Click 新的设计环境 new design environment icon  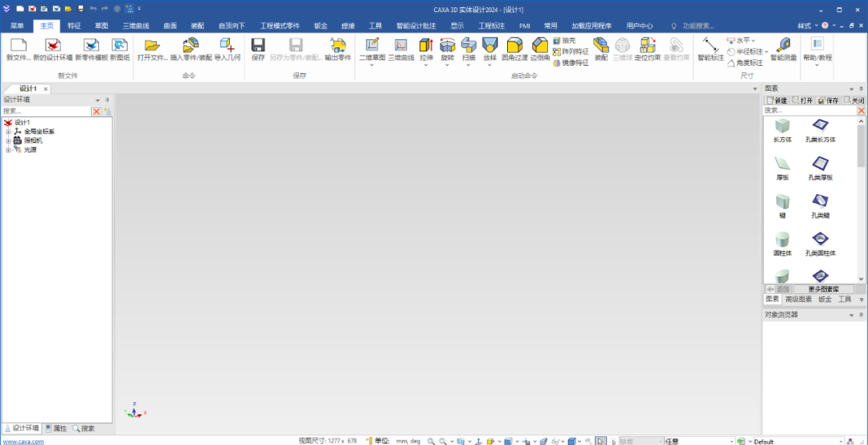[x=52, y=46]
